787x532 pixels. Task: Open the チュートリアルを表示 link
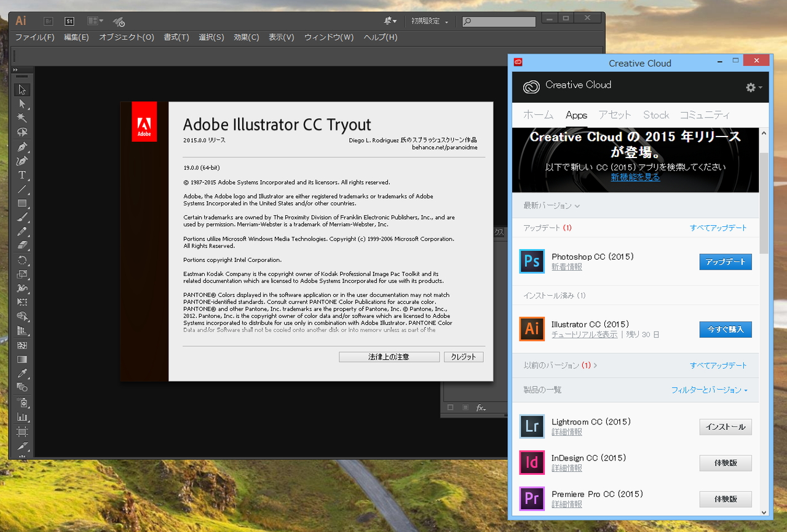tap(584, 335)
